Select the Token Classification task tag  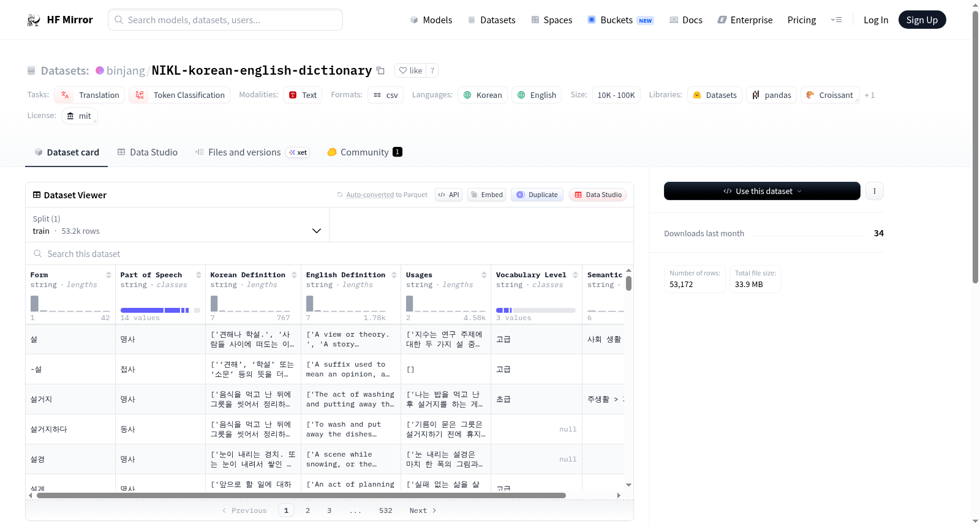click(179, 95)
